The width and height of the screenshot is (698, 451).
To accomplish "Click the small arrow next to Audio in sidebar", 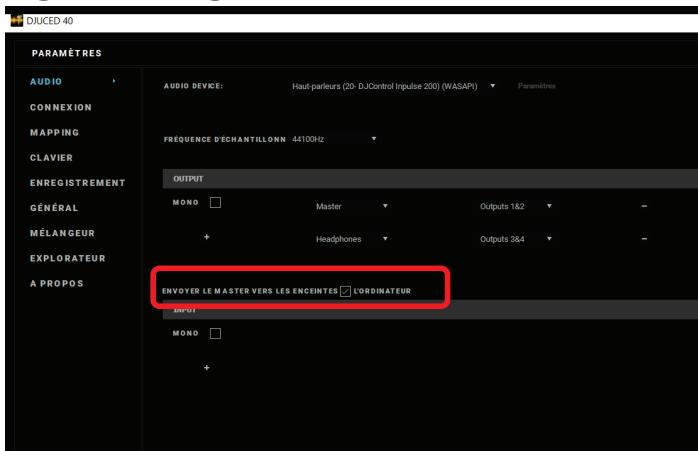I will click(114, 81).
